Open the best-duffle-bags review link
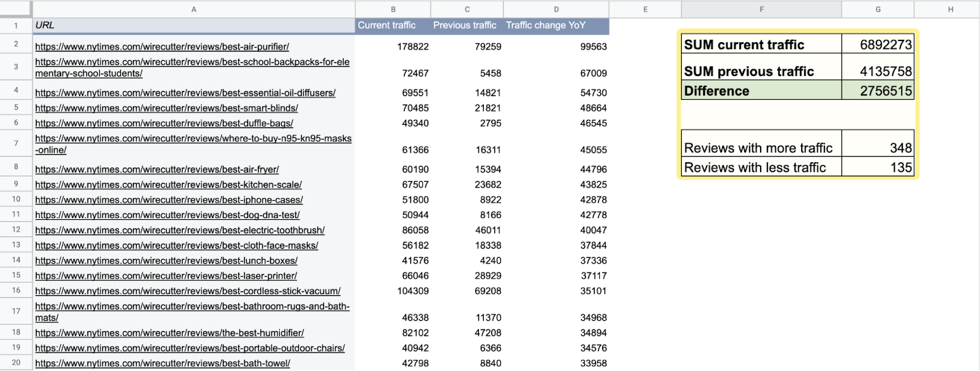The width and height of the screenshot is (980, 371). (x=164, y=124)
